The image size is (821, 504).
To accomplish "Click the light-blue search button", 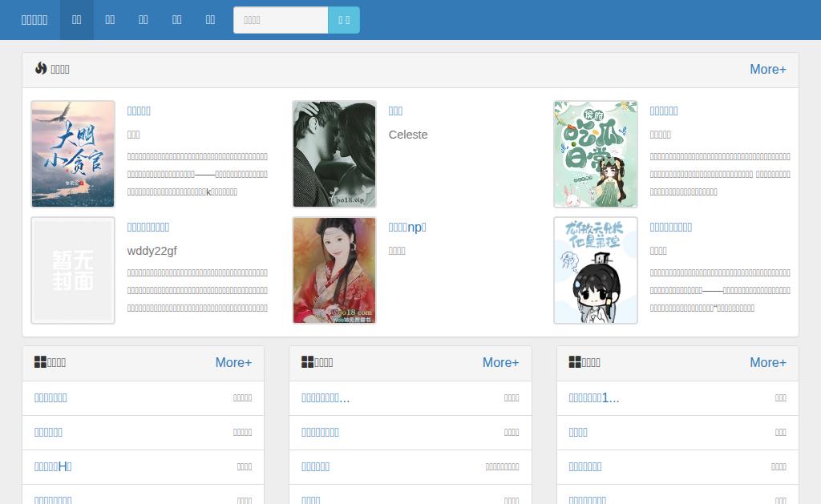I will click(344, 20).
